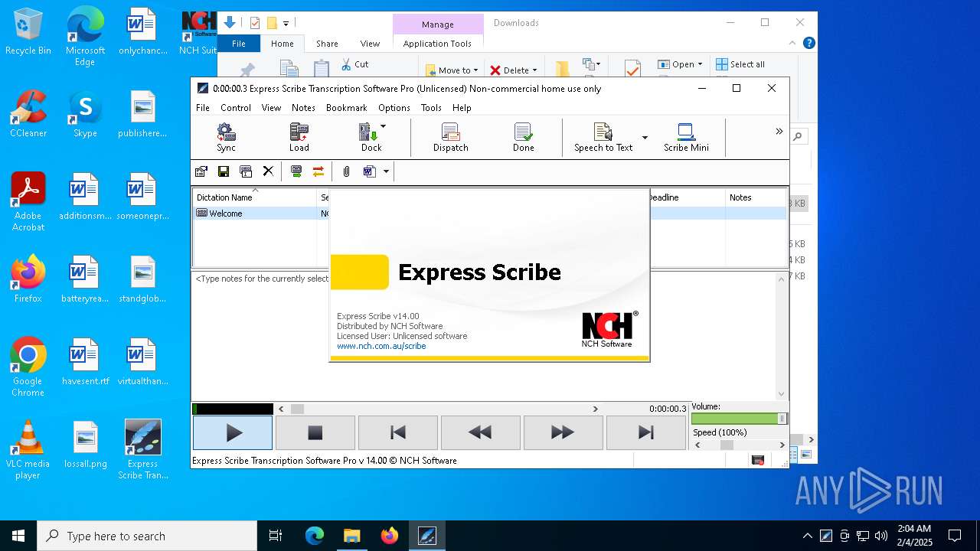
Task: Click the orange swap arrows icon
Action: point(318,171)
